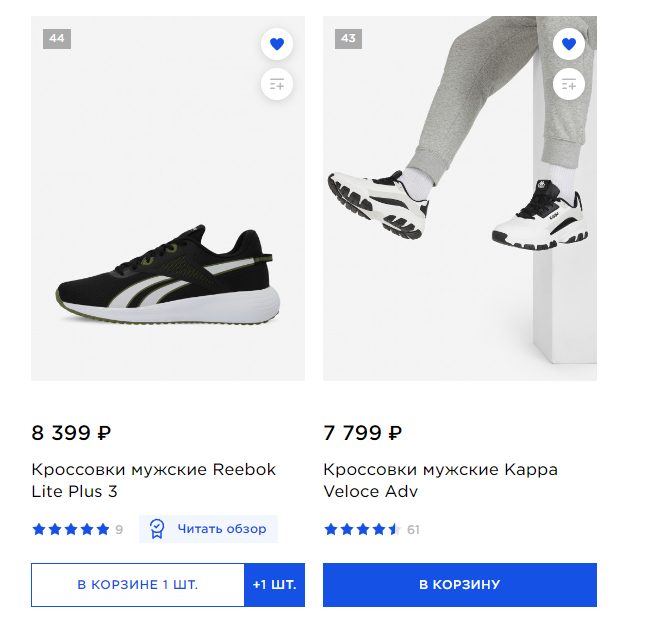
Task: Click the review count 9 next to Reebok stars
Action: tap(119, 530)
